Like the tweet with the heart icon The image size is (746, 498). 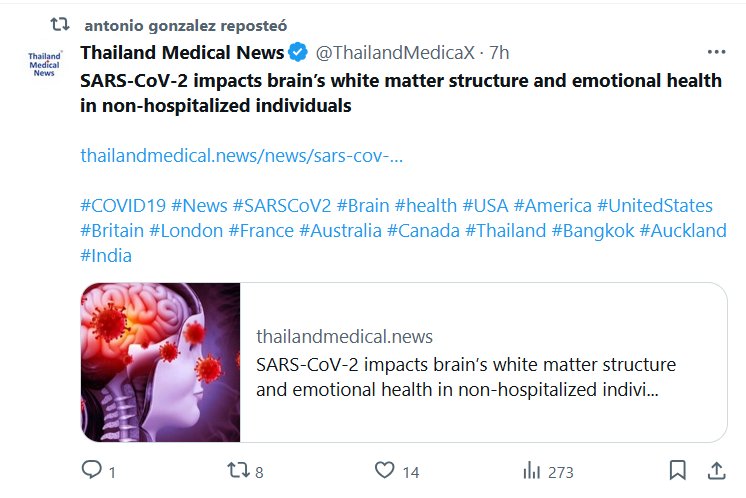coord(385,470)
